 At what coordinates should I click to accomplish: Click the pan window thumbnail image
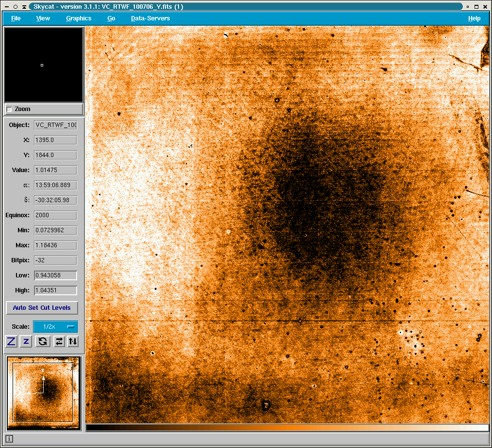coord(43,392)
